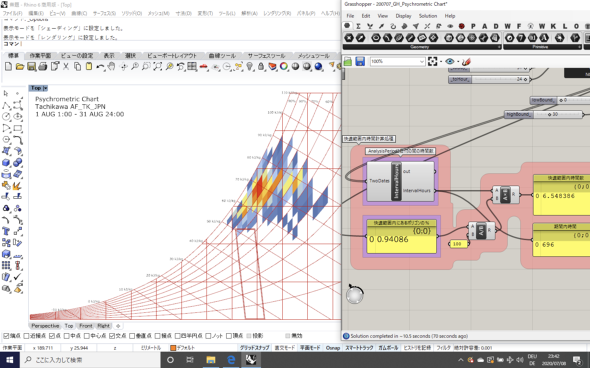The width and height of the screenshot is (590, 368).
Task: Toggle the Grasshopper preview eye icon
Action: [450, 61]
